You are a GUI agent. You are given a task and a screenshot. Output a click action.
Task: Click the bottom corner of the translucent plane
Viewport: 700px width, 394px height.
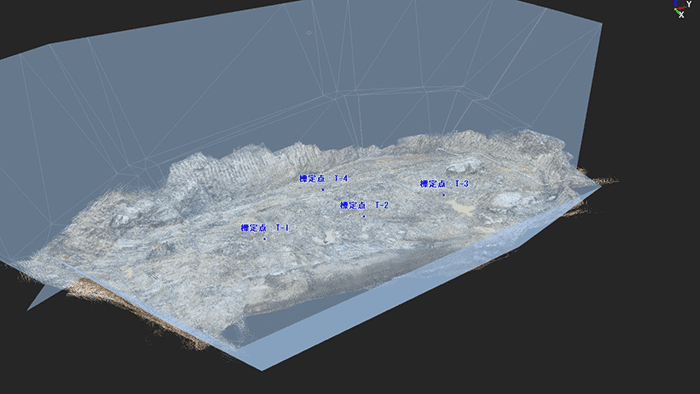[x=262, y=369]
